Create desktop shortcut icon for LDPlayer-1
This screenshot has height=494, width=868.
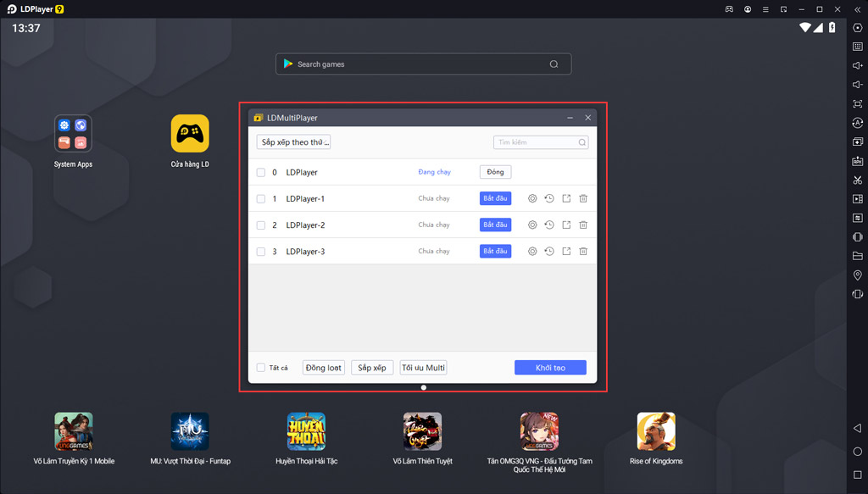(x=566, y=198)
